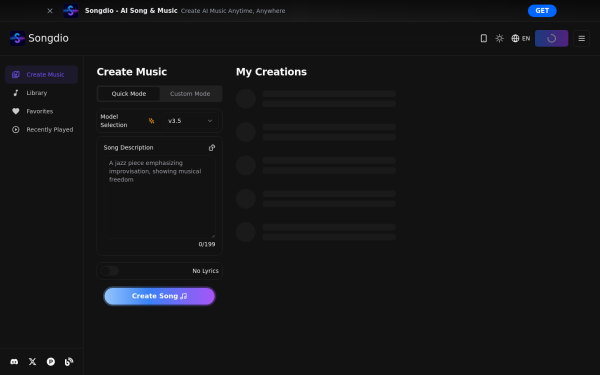Open the X (Twitter) social link
Screen dimensions: 600x375
(33, 362)
